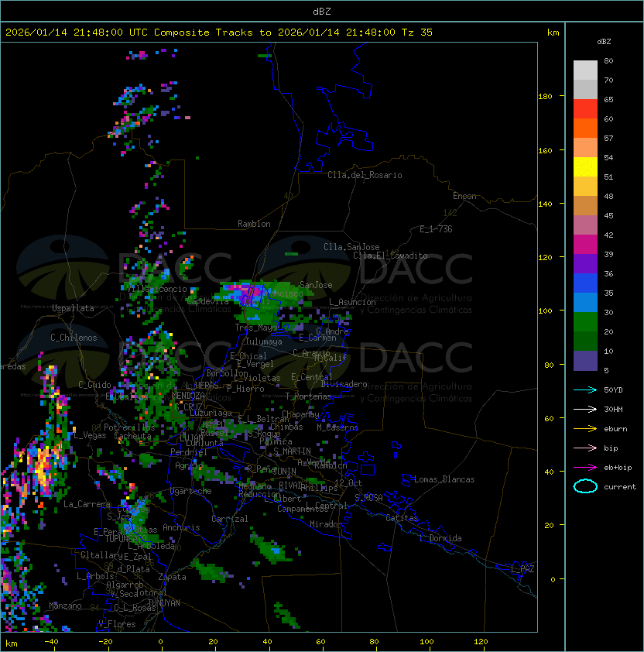Viewport: 644px width, 652px height.
Task: Click the L_Asuncion map label
Action: click(x=352, y=302)
